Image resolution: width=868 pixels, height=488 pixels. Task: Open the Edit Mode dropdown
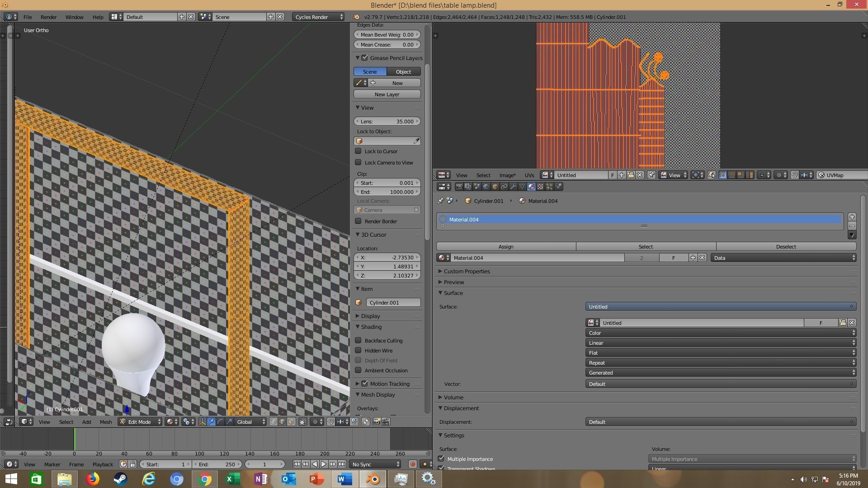pyautogui.click(x=140, y=422)
